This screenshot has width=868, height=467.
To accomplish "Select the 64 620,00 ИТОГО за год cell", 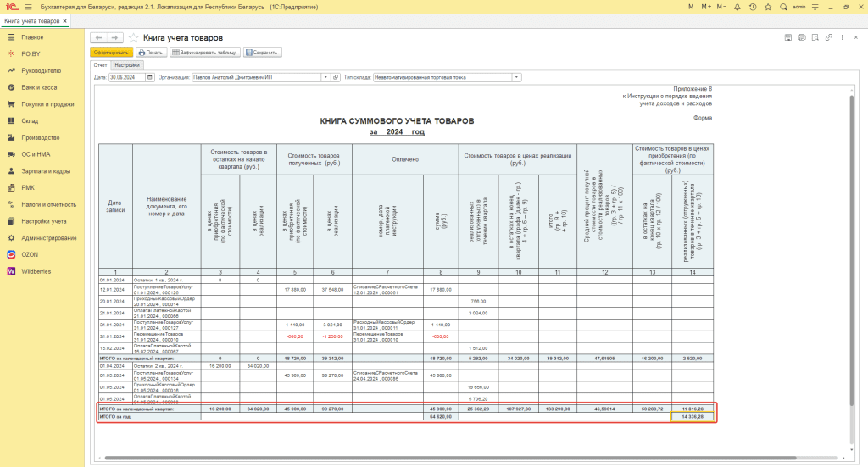I will pos(441,416).
